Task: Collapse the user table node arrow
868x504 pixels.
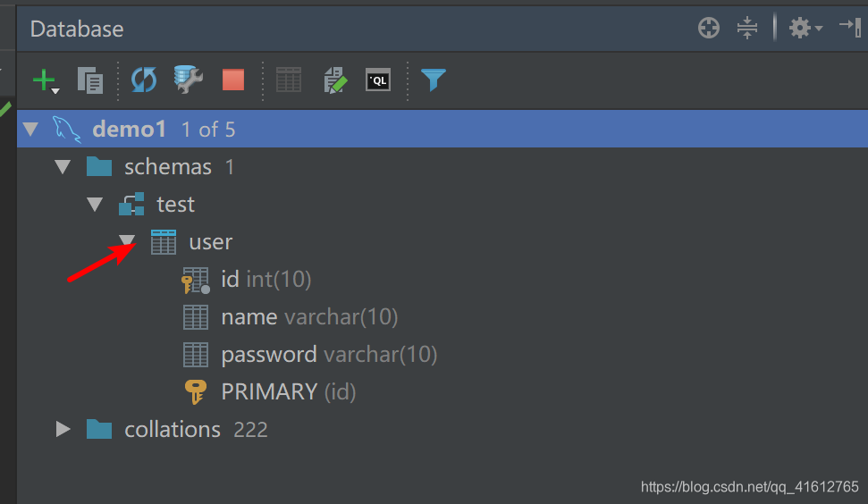Action: coord(127,241)
